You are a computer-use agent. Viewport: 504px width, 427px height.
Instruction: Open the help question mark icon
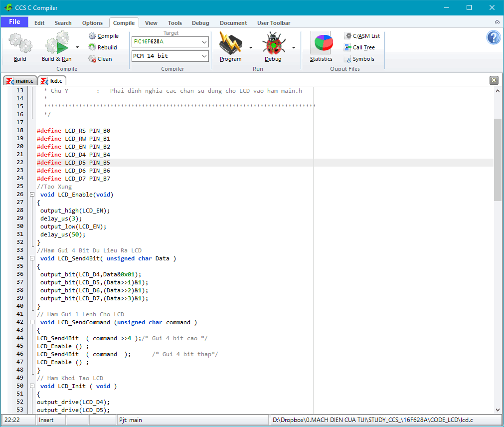[493, 37]
